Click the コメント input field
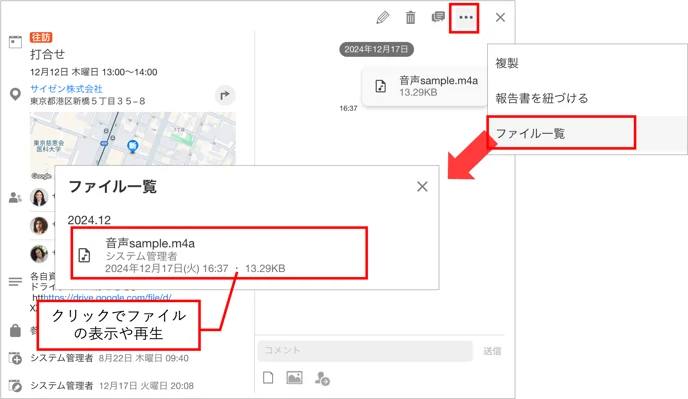 (x=365, y=350)
